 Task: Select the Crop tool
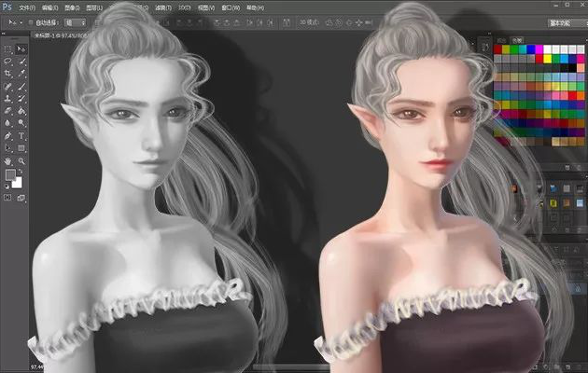point(7,74)
